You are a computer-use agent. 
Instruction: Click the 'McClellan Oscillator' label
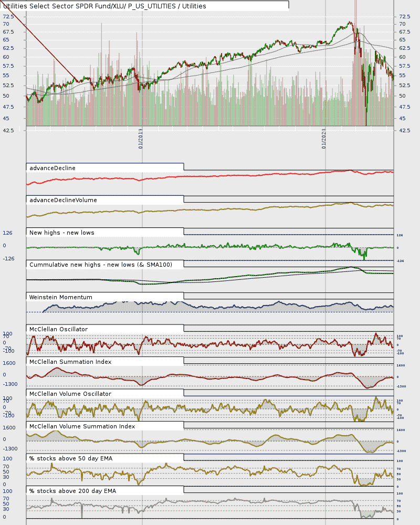(x=59, y=330)
